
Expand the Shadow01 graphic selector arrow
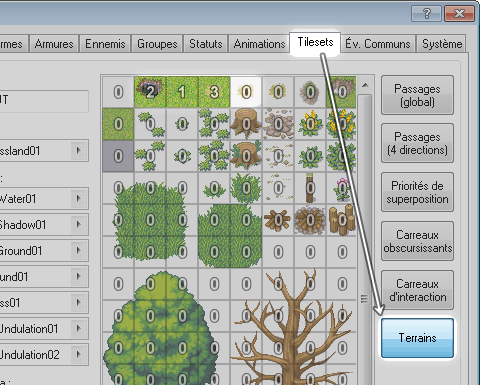79,224
